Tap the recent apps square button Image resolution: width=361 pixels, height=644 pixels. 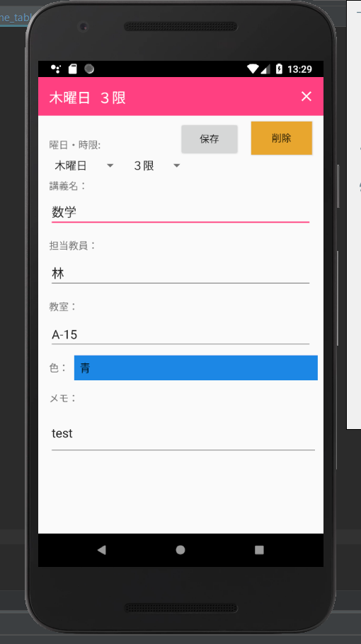pyautogui.click(x=259, y=550)
